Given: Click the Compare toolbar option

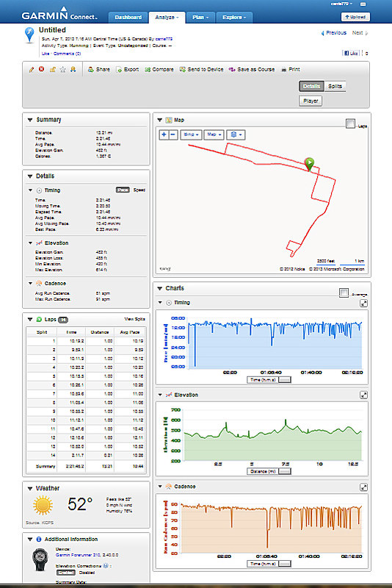Looking at the screenshot, I should pos(159,69).
